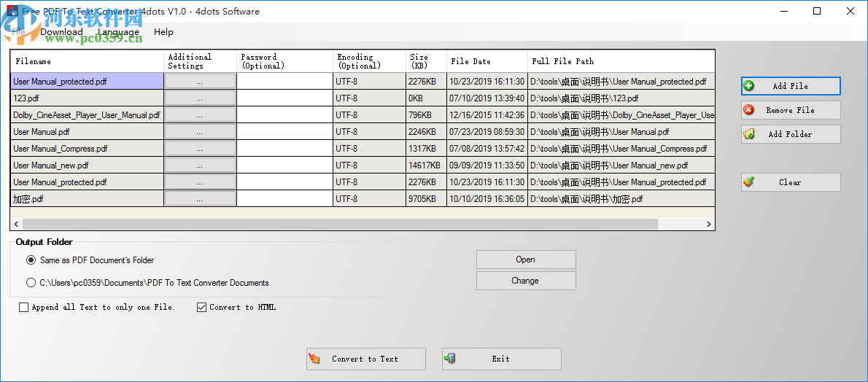
Task: Click the UTF-8 encoding cell for 123.pdf
Action: pyautogui.click(x=370, y=98)
